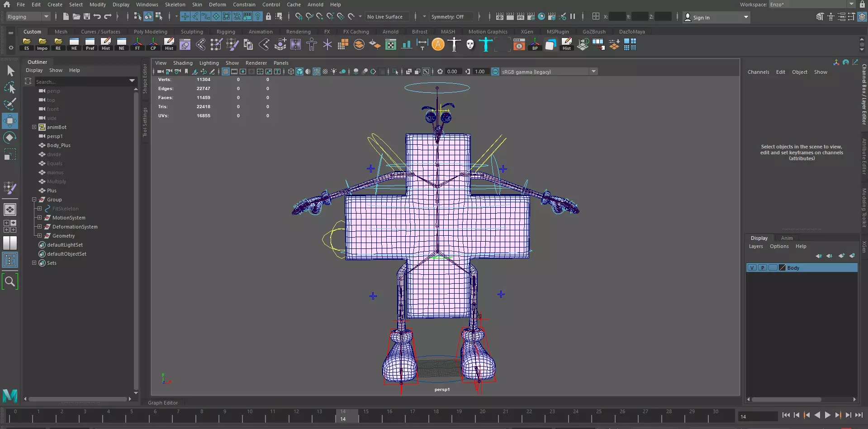Click the orange A shelf icon

pyautogui.click(x=438, y=44)
